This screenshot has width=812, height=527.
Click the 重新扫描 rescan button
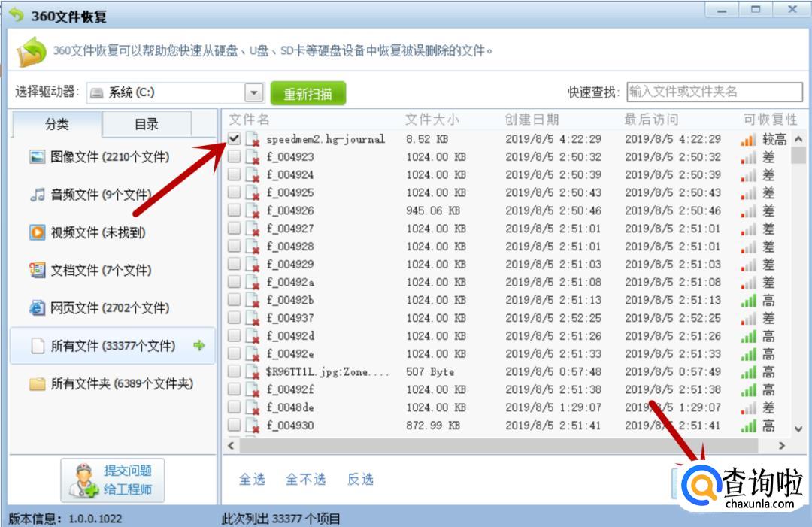(x=308, y=94)
